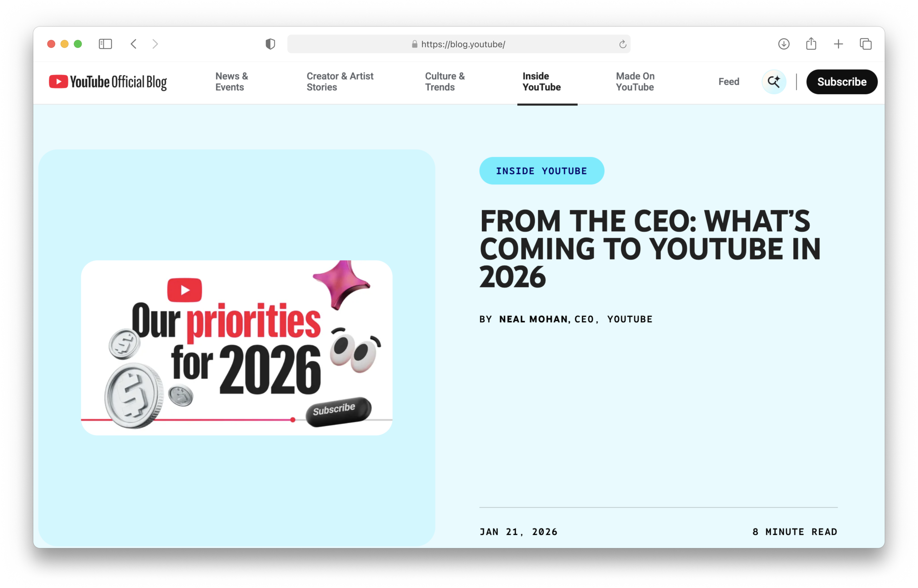Show the downloads icon
The image size is (918, 588).
click(784, 44)
